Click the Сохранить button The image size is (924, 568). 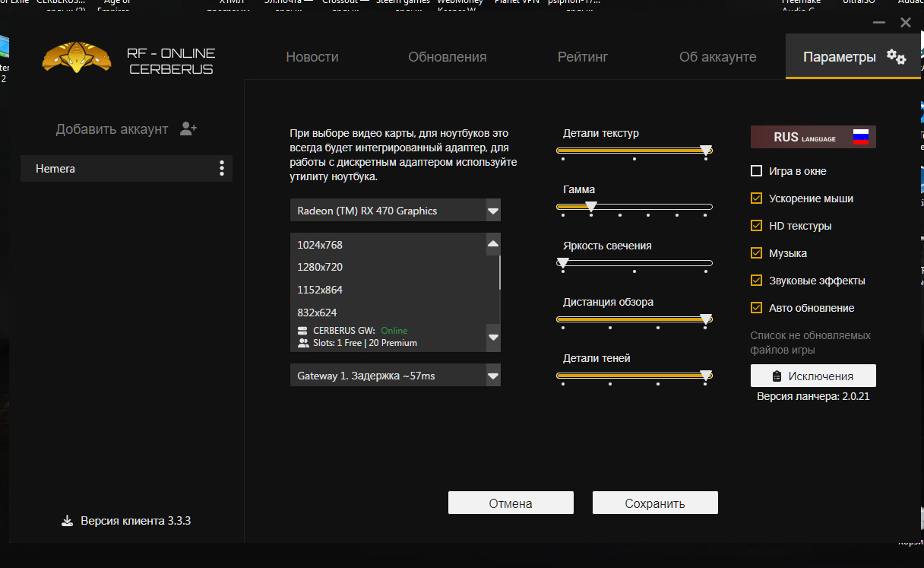[x=655, y=503]
